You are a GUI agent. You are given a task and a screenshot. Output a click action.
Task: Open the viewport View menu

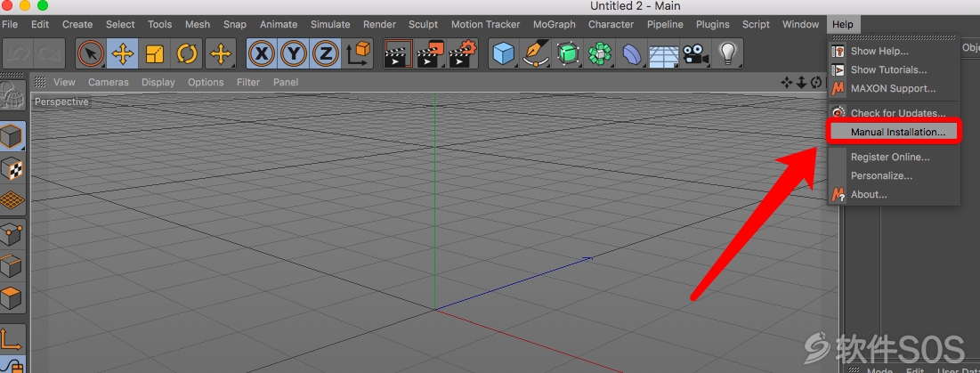click(x=64, y=82)
